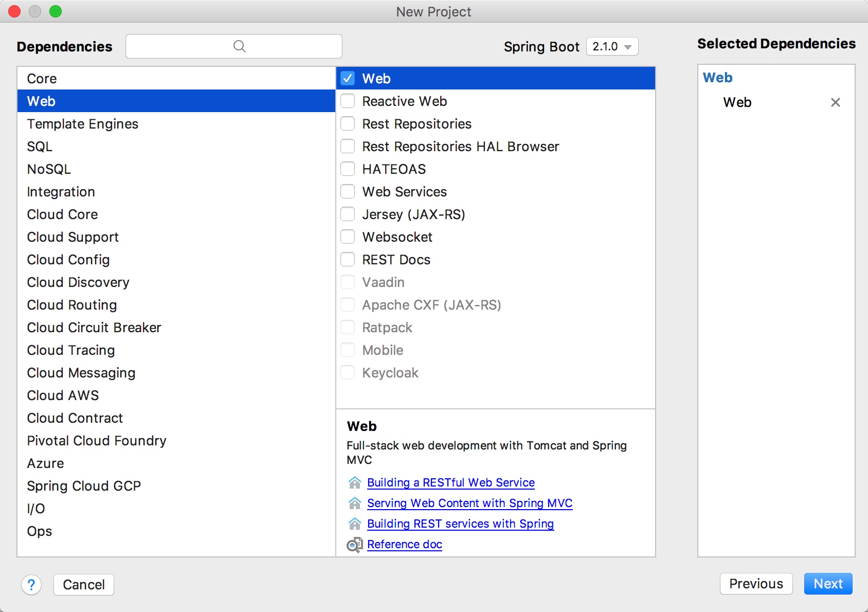Screen dimensions: 868x612
Task: Open the Ops dependency category
Action: [x=39, y=531]
